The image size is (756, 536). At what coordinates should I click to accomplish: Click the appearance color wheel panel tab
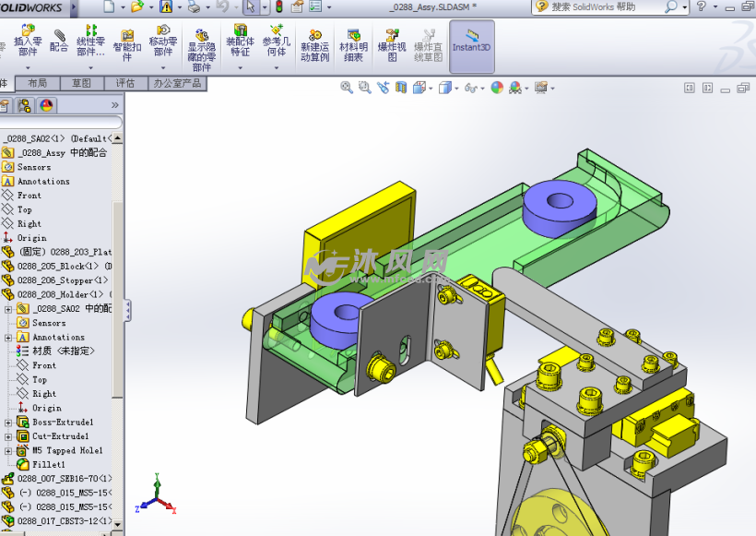pyautogui.click(x=46, y=105)
